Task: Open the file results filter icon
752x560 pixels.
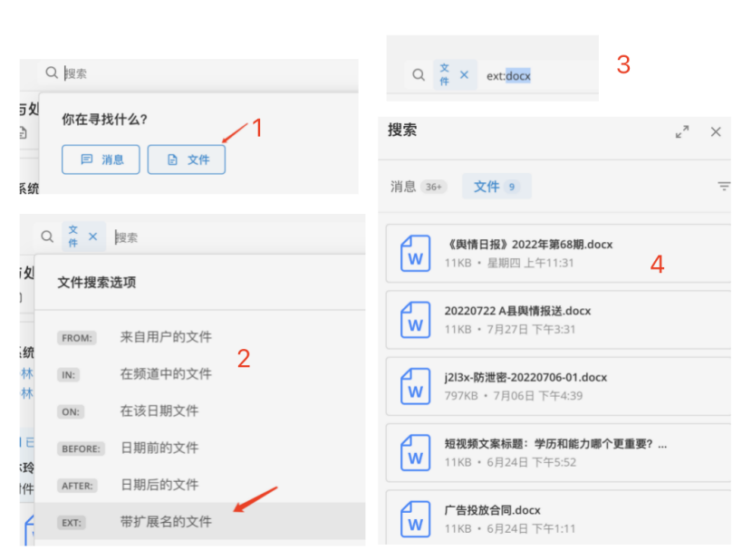Action: click(724, 187)
